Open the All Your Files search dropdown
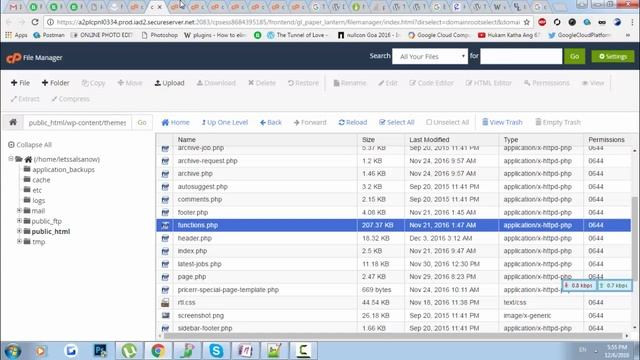 (430, 56)
